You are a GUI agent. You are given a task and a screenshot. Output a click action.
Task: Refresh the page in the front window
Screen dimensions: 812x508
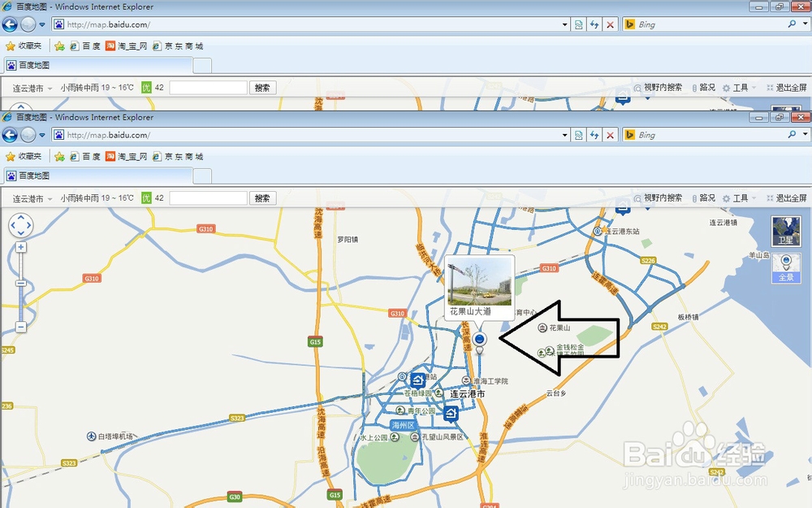pos(594,135)
